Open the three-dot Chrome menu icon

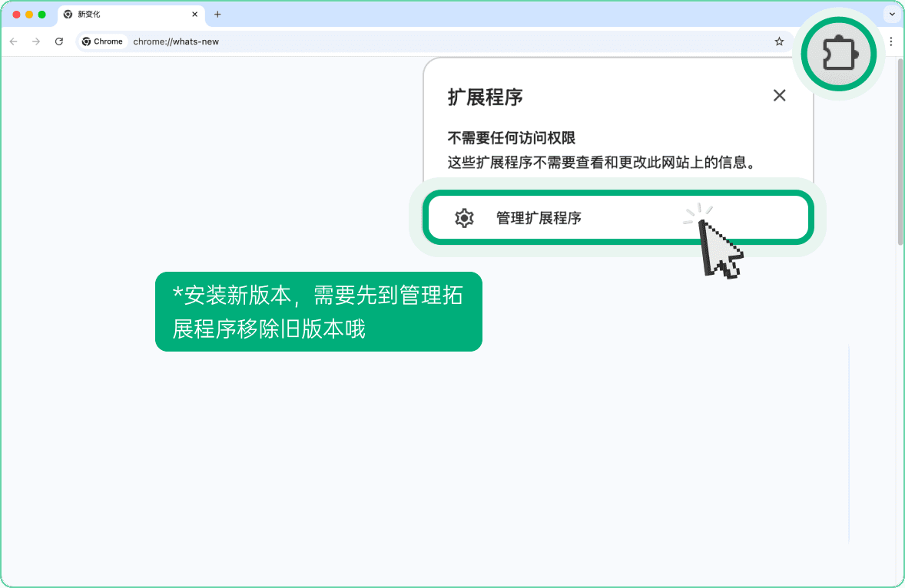[x=890, y=41]
